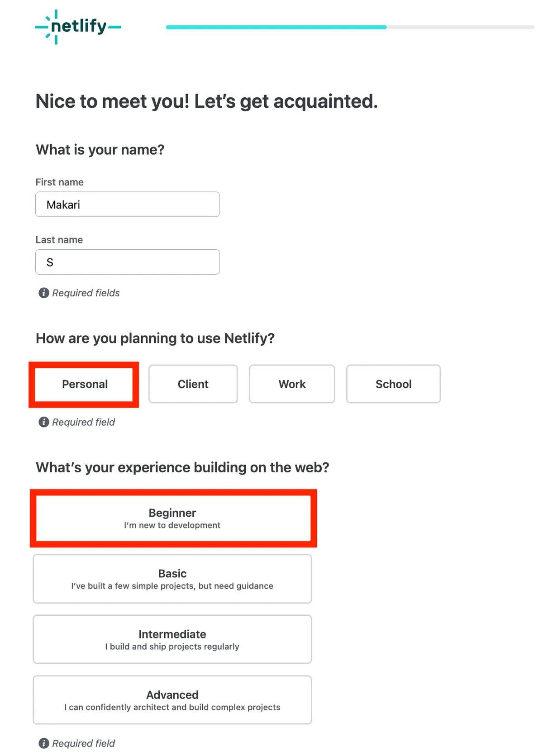Select Client usage option
The image size is (543, 756).
[x=193, y=384]
